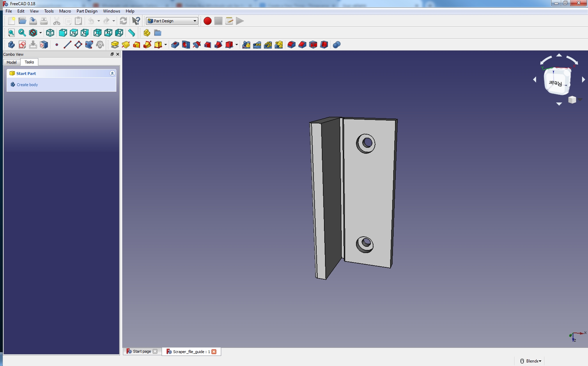This screenshot has height=366, width=588.
Task: Click the Create sketch icon
Action: tap(22, 45)
